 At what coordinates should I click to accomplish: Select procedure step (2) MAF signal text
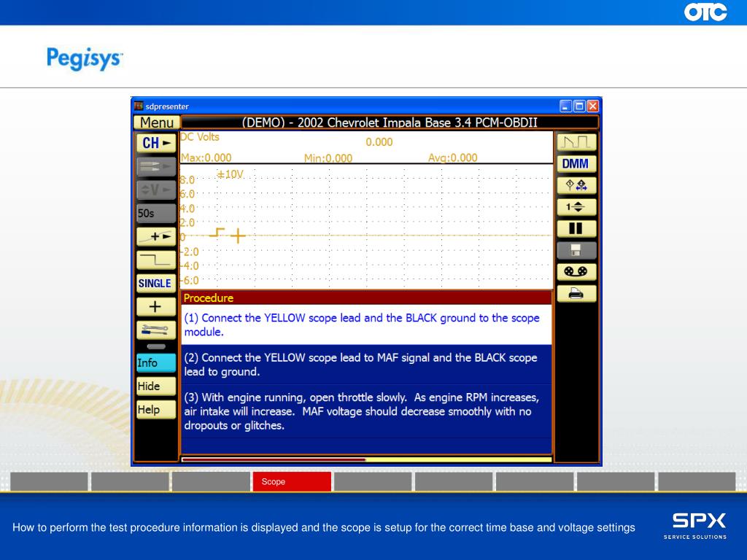pos(366,365)
